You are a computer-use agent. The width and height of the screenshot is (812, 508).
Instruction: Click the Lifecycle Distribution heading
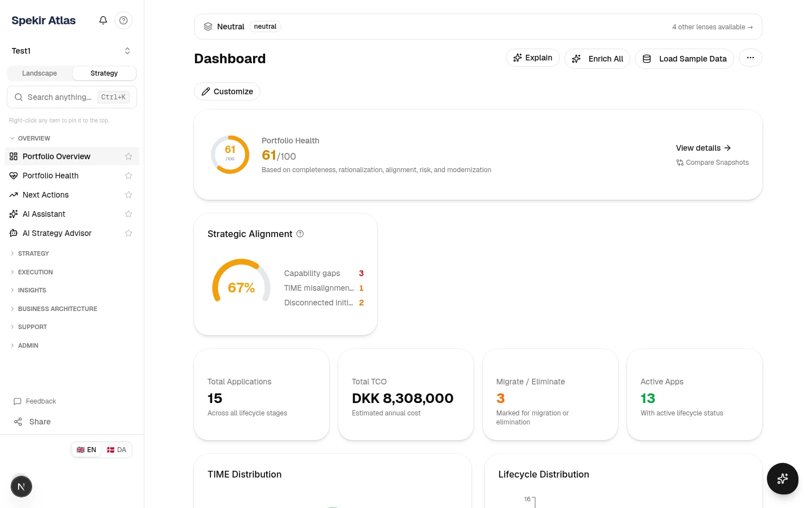[x=544, y=475]
